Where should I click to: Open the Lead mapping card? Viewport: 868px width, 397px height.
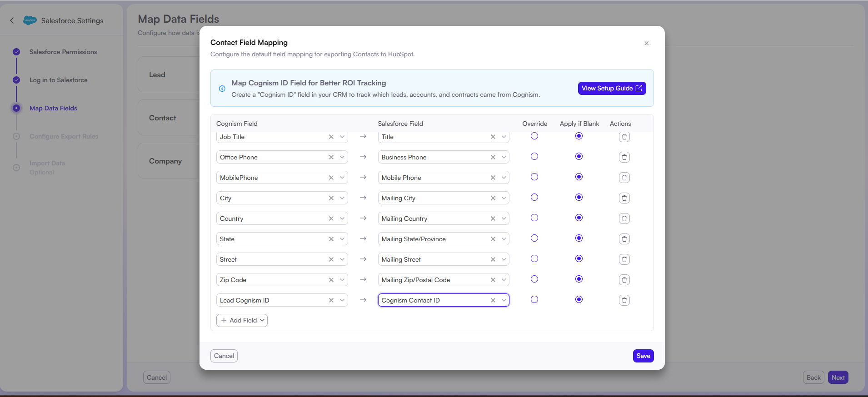tap(169, 74)
